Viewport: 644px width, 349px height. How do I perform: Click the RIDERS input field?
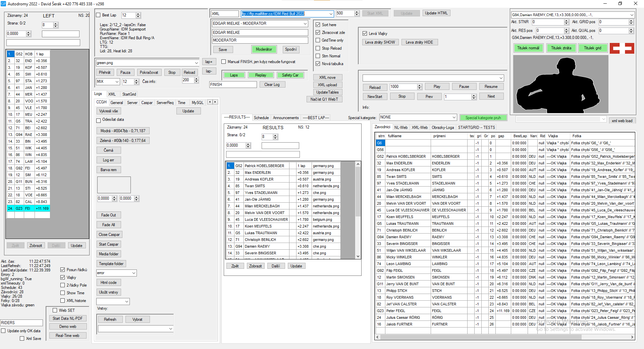pyautogui.click(x=22, y=323)
